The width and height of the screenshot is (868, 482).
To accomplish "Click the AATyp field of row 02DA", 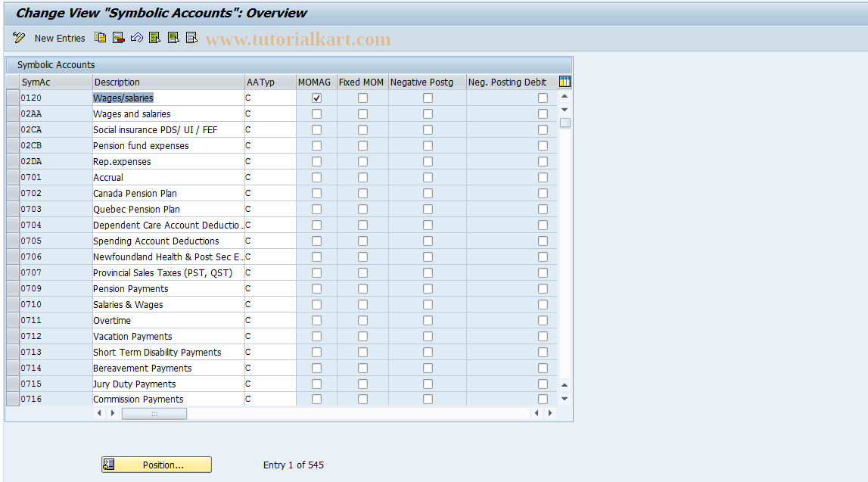I will pos(270,162).
